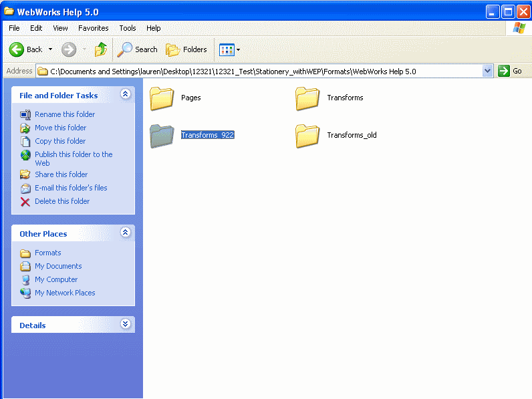Expand the Details panel
532x399 pixels.
(x=125, y=324)
